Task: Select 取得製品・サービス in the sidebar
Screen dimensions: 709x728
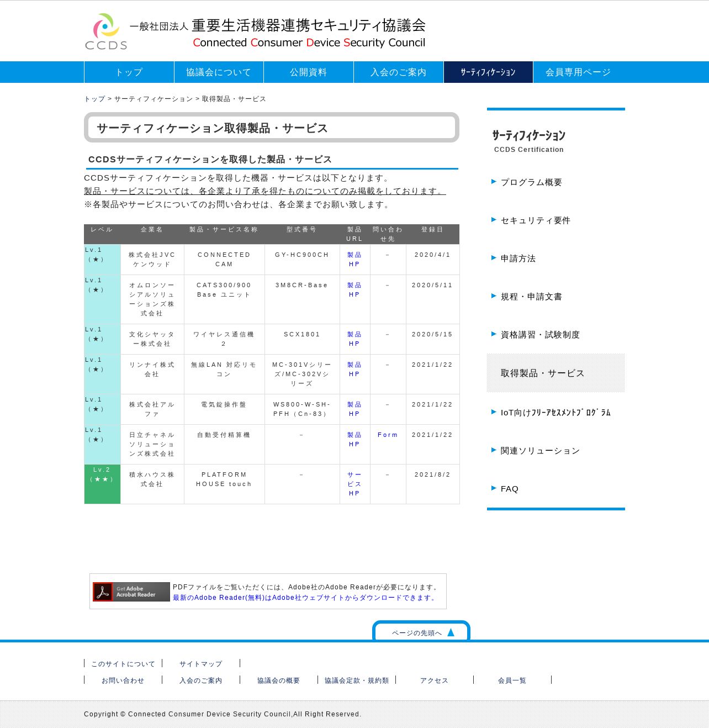Action: [x=555, y=373]
